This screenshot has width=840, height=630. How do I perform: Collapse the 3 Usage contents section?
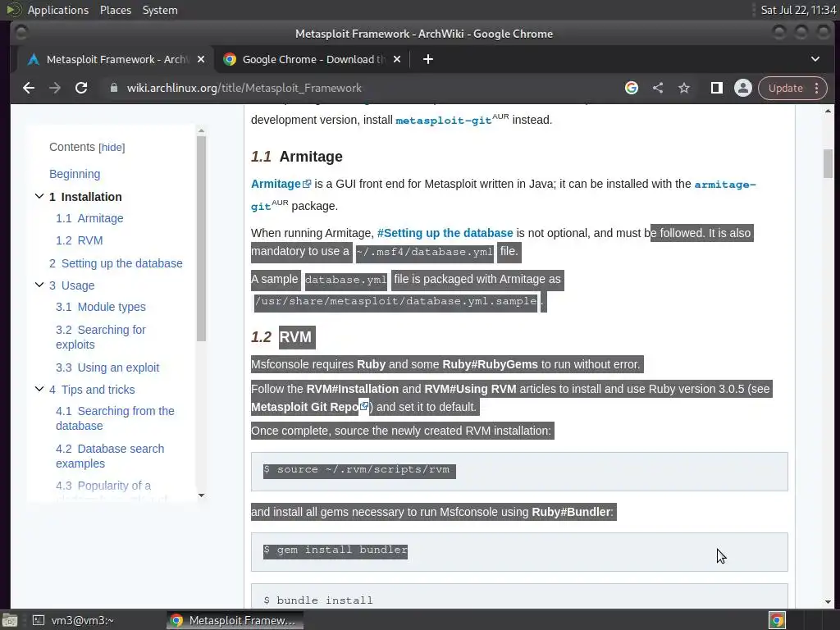(x=39, y=285)
